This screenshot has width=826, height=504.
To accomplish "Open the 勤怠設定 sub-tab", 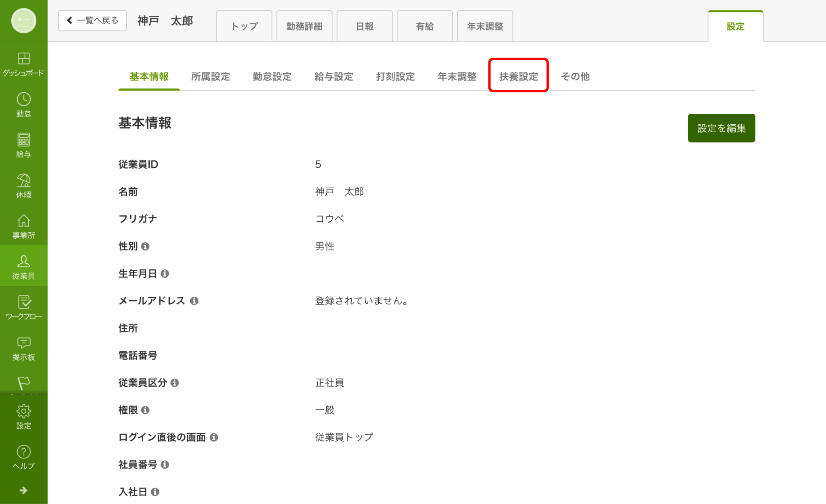I will tap(272, 77).
